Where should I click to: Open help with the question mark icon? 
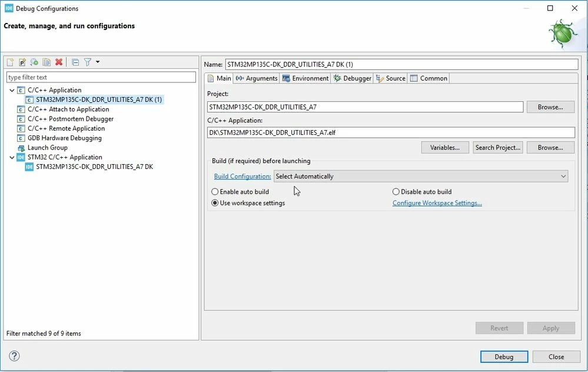point(14,356)
